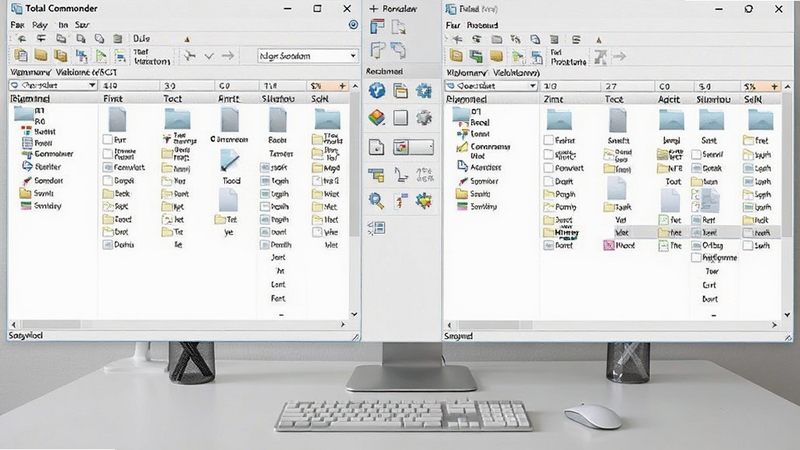
Task: Open the "Sav" menu in Total Commonder
Action: (x=82, y=24)
